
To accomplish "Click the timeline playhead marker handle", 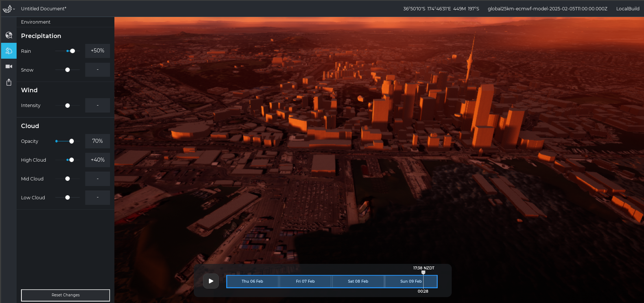I will (x=423, y=272).
